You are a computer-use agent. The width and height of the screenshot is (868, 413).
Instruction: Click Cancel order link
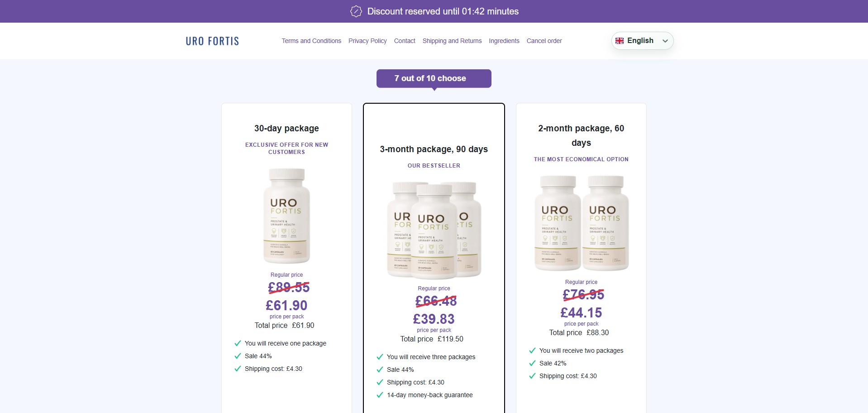pyautogui.click(x=544, y=41)
